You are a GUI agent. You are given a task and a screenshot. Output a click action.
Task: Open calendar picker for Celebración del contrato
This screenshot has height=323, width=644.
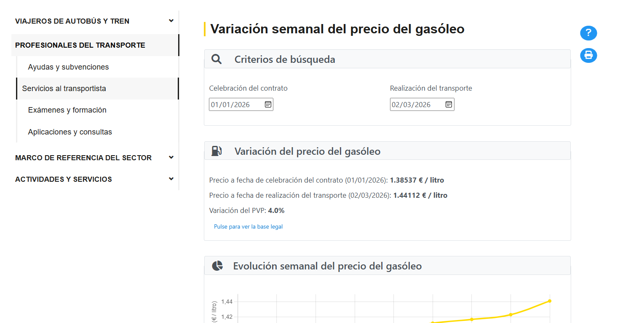268,105
